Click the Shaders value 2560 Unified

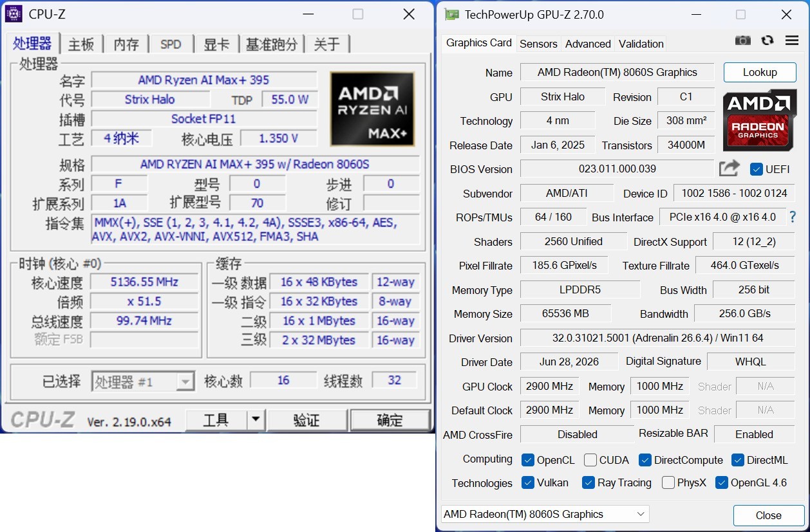(573, 241)
